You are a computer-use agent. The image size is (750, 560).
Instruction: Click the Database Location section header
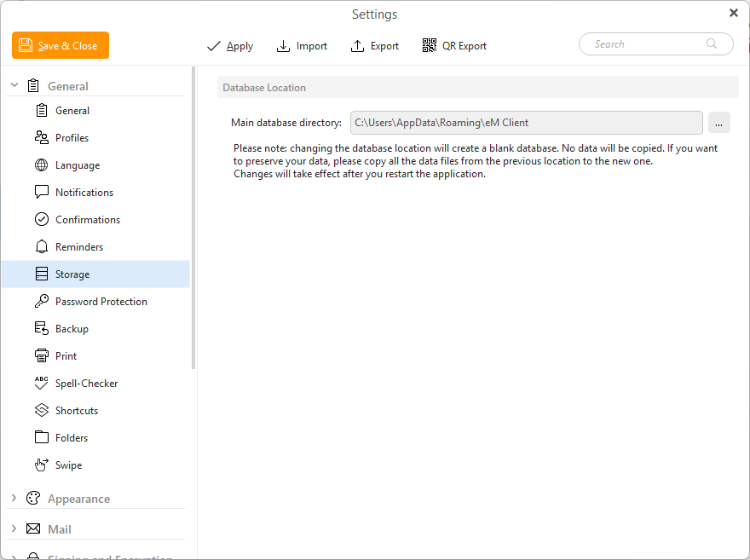pyautogui.click(x=478, y=88)
